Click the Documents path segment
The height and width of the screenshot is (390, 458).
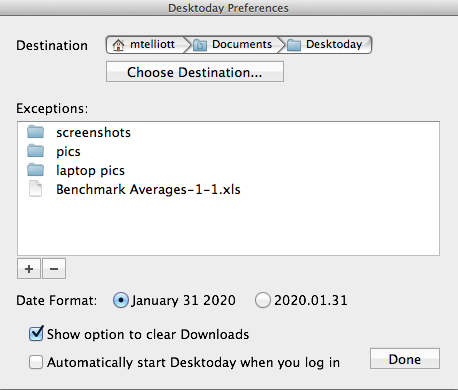coord(235,45)
